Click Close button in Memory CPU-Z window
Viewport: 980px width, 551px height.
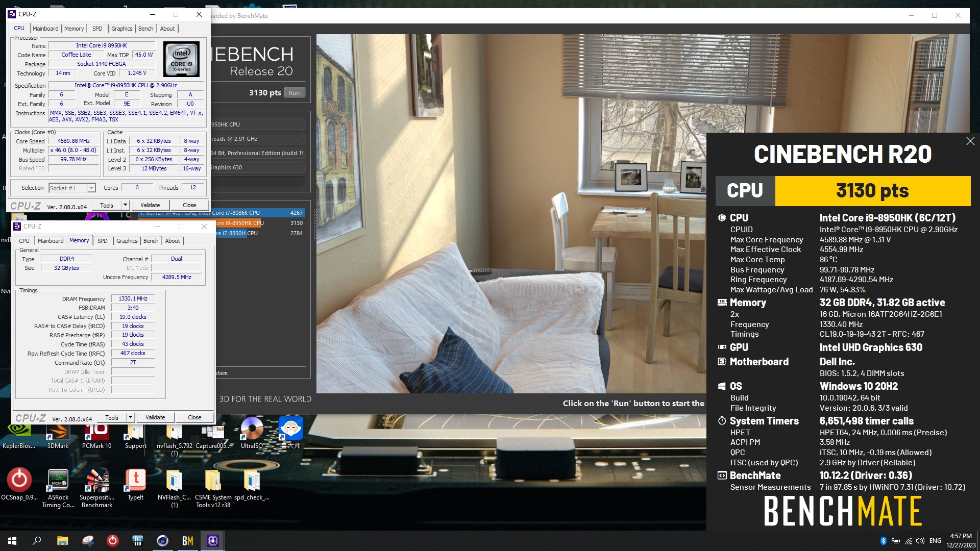coord(194,417)
